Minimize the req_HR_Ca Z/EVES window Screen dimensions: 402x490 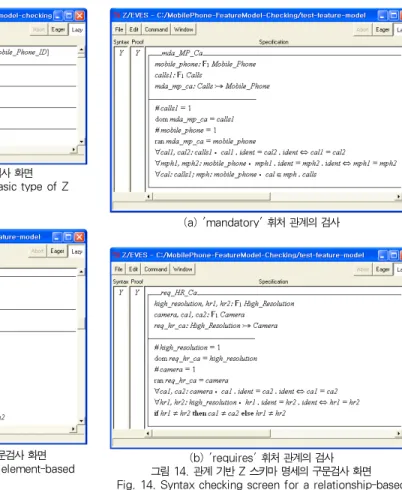382,255
